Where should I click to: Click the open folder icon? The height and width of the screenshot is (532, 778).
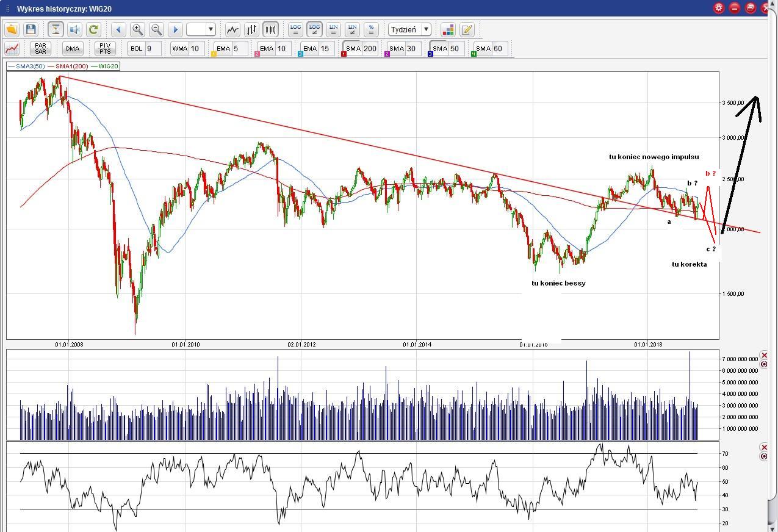(x=12, y=29)
